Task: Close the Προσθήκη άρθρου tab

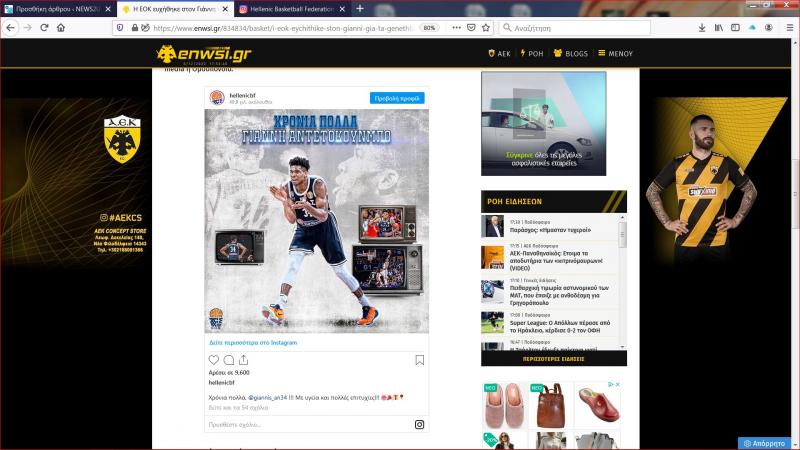Action: point(108,9)
